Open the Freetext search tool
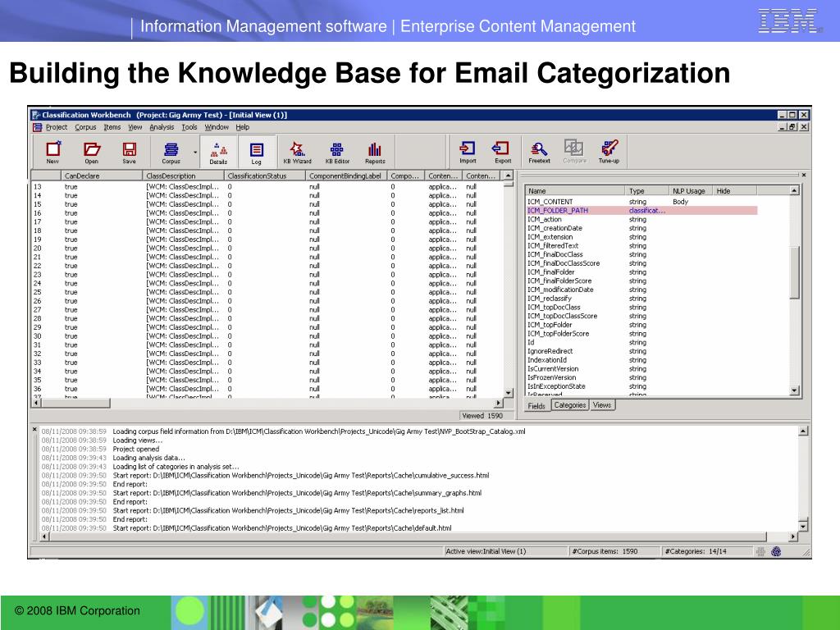The width and height of the screenshot is (840, 630). [x=539, y=151]
